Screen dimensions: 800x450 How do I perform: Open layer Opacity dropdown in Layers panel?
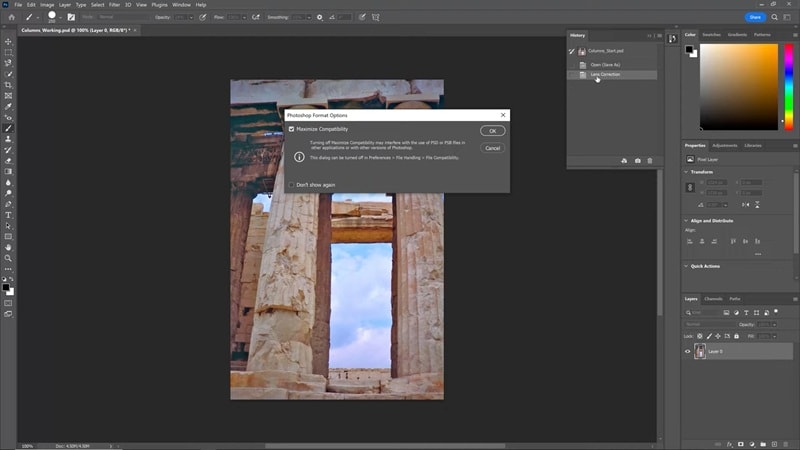(774, 324)
